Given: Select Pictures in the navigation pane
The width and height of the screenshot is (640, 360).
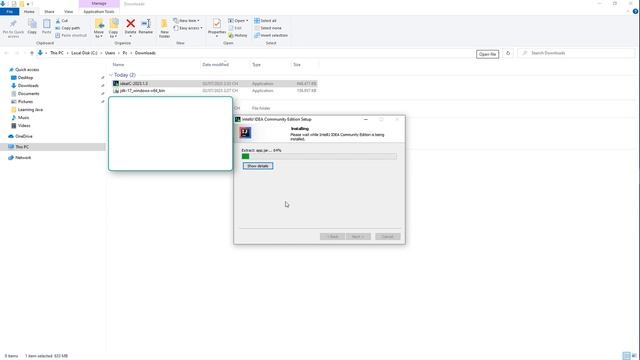Looking at the screenshot, I should pos(25,102).
